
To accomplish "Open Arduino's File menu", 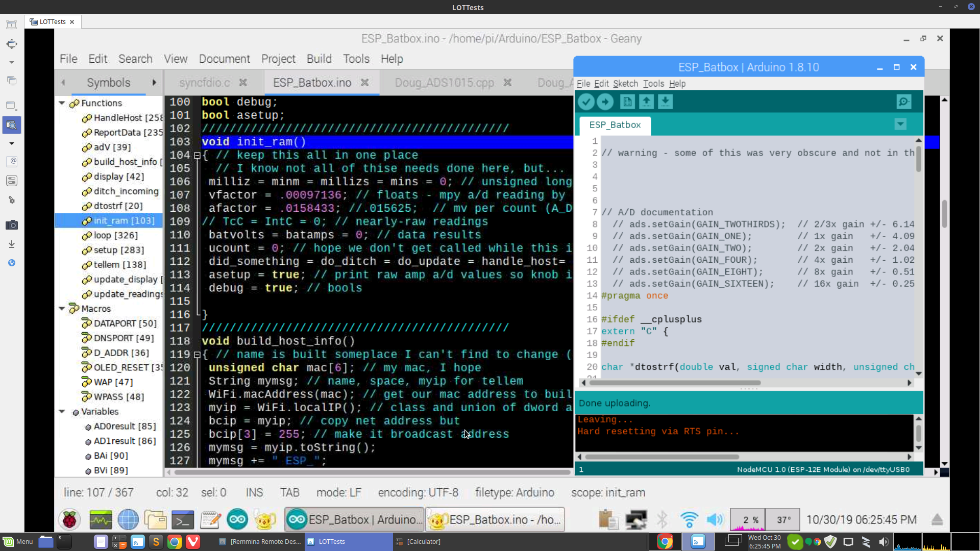I will [583, 84].
